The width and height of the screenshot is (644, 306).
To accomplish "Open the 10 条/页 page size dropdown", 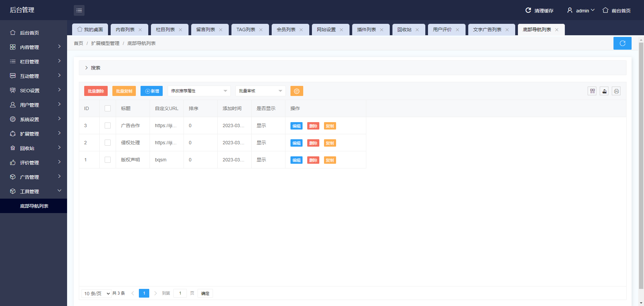I will 97,294.
